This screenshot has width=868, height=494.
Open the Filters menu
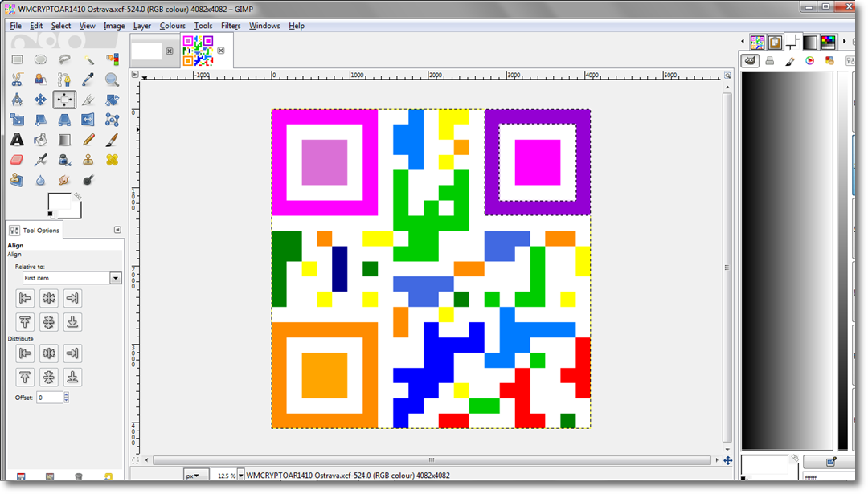click(231, 26)
